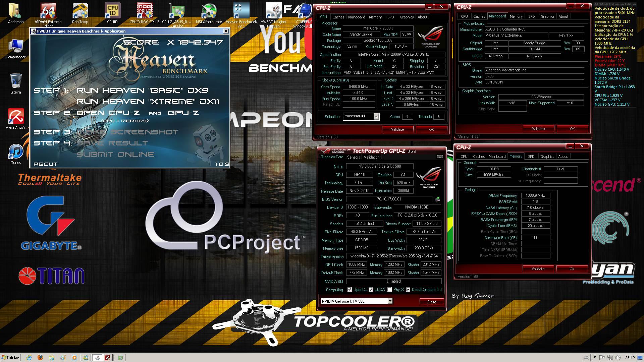Open the Computador desktop icon

tap(15, 49)
